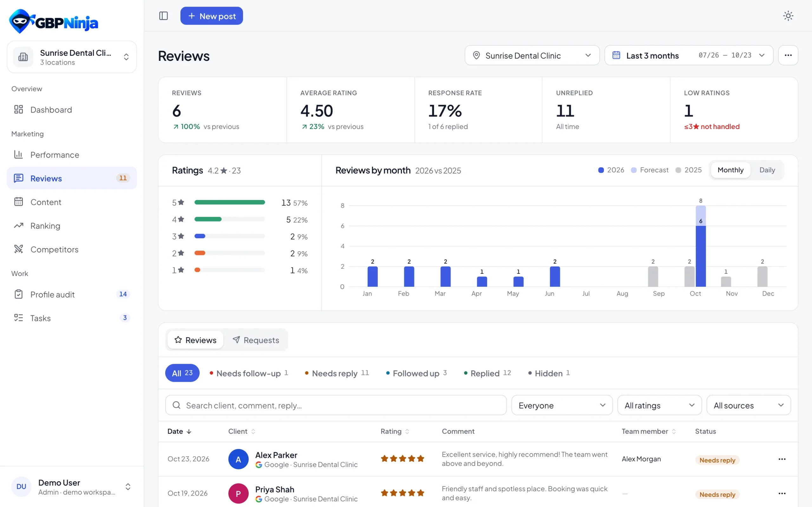Toggle the 2026 legend color dot

pos(601,170)
